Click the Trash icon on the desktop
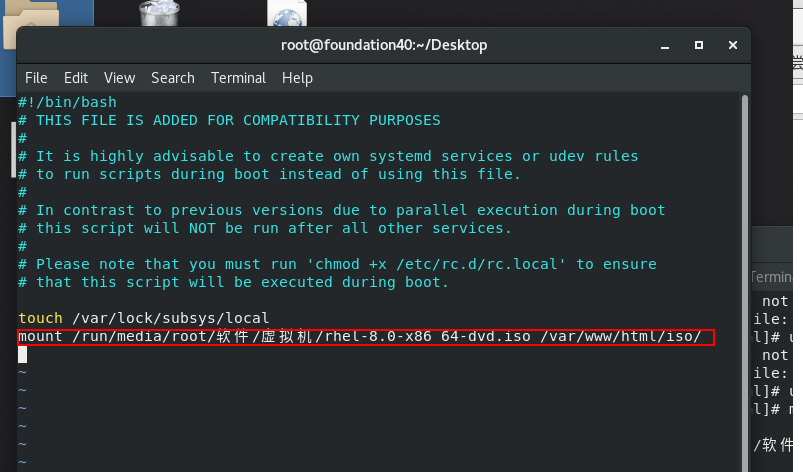Screen dimensions: 803x472 click(x=159, y=13)
